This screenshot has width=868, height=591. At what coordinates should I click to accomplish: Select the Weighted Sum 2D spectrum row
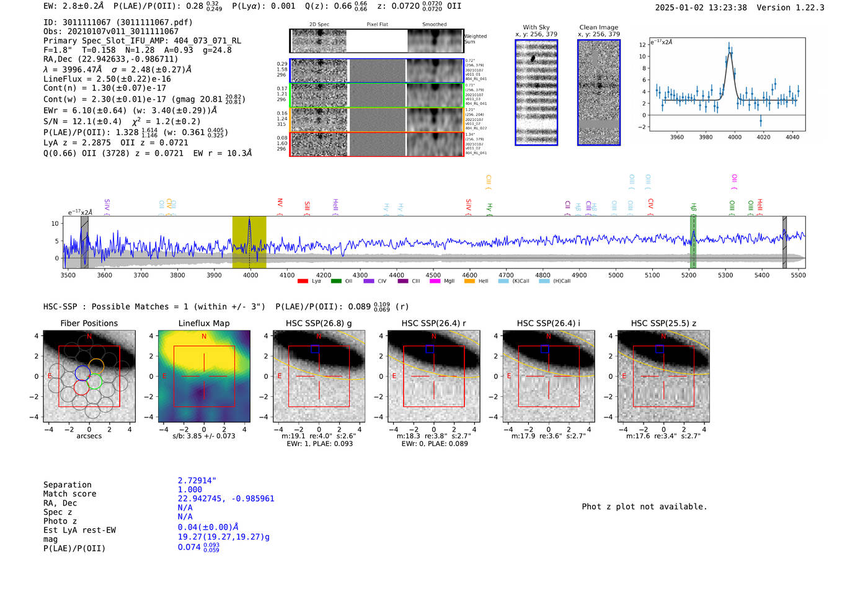[376, 41]
